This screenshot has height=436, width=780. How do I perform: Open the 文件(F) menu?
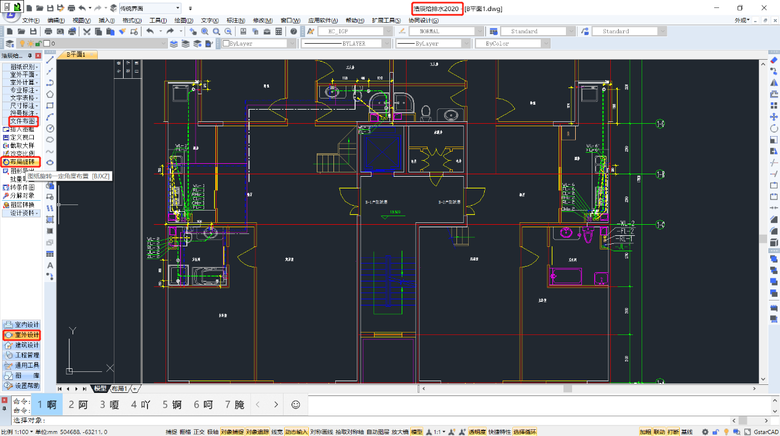[30, 20]
